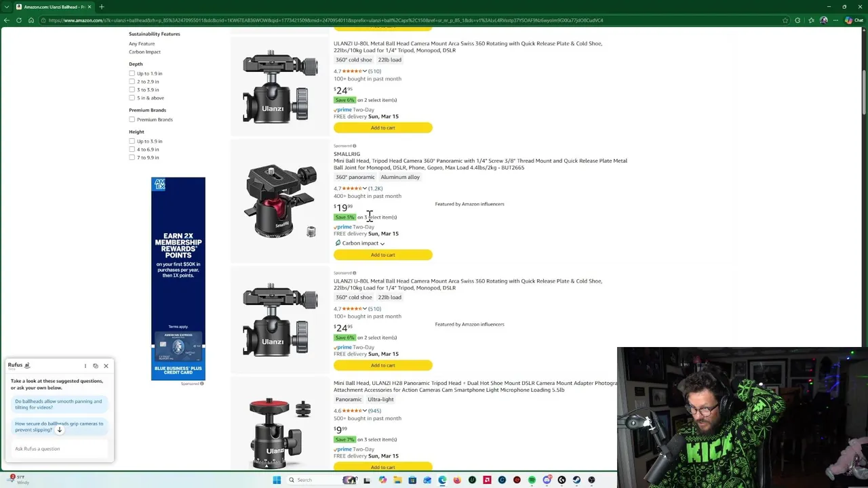Screen dimensions: 868x488
Task: Expand Carbon impact details on SmallRig listing
Action: coord(360,243)
